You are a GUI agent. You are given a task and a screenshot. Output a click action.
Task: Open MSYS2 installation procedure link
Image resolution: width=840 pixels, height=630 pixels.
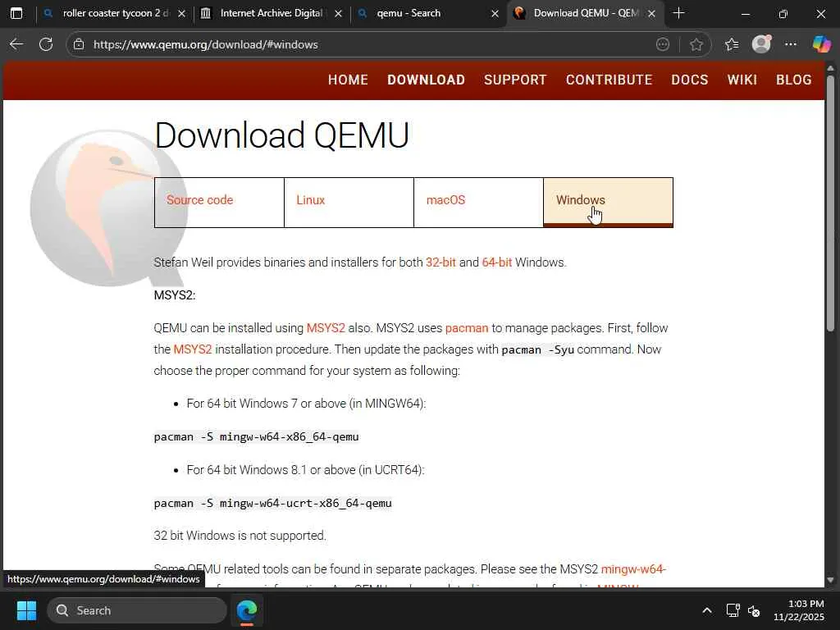pyautogui.click(x=192, y=349)
